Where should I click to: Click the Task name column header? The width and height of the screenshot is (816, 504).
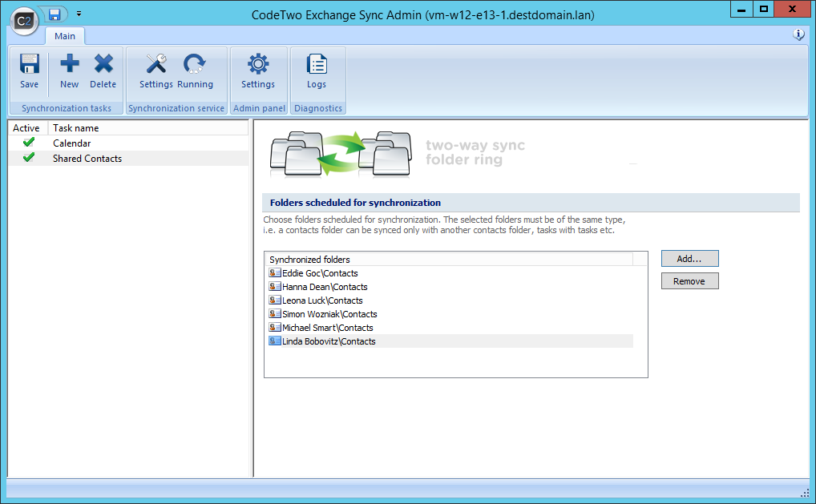(148, 128)
